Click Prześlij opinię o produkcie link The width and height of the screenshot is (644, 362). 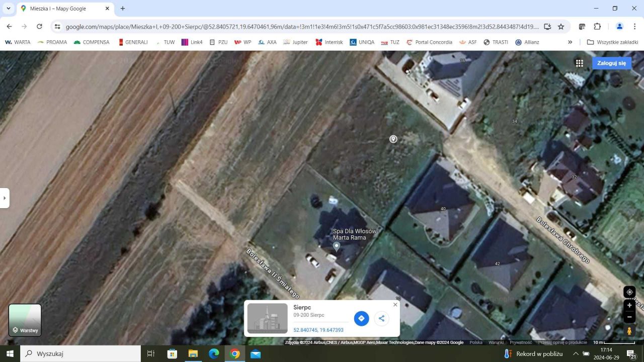coord(562,342)
